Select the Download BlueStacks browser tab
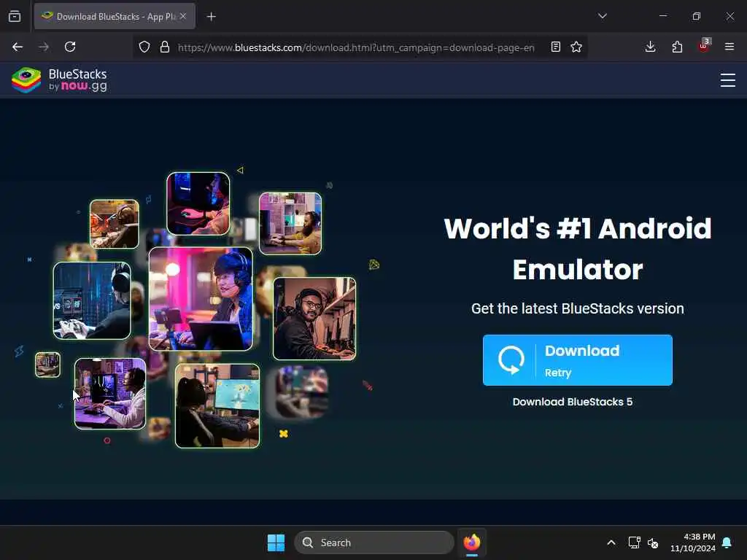The image size is (747, 560). [x=115, y=16]
